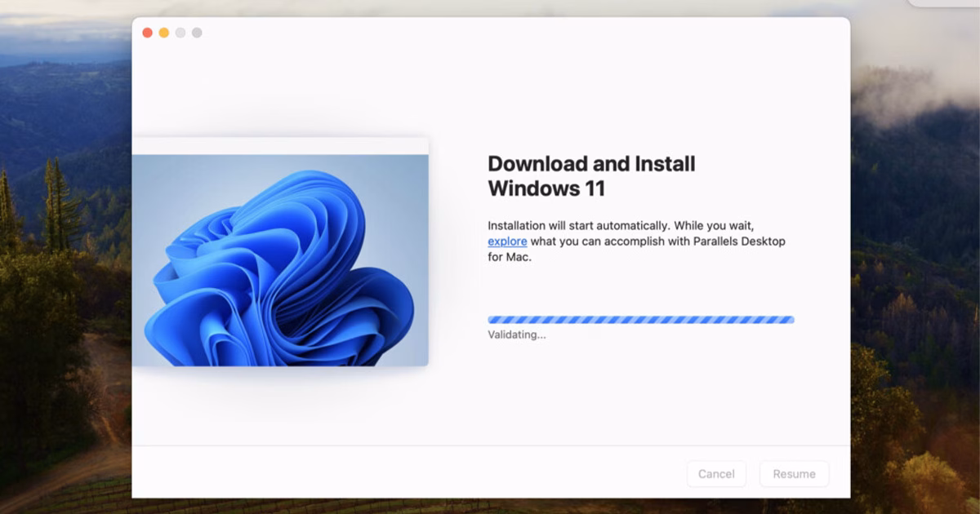Click the Windows 11 bloom wallpaper image
980x514 pixels.
pos(280,260)
